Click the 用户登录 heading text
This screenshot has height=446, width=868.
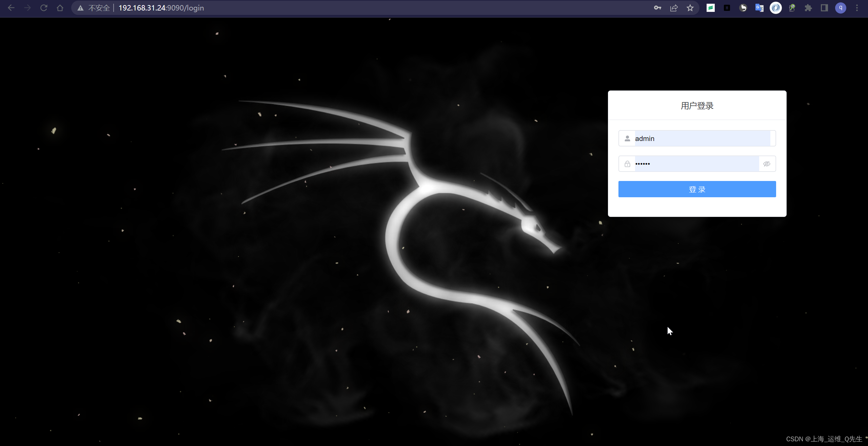[x=697, y=106]
